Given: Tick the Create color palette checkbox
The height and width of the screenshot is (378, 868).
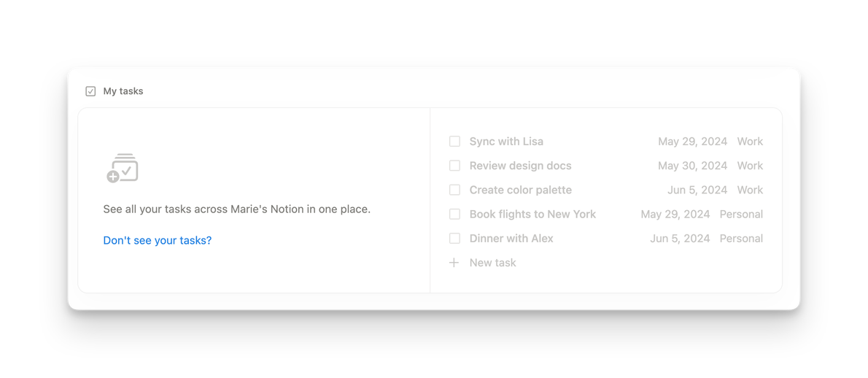Looking at the screenshot, I should [454, 190].
